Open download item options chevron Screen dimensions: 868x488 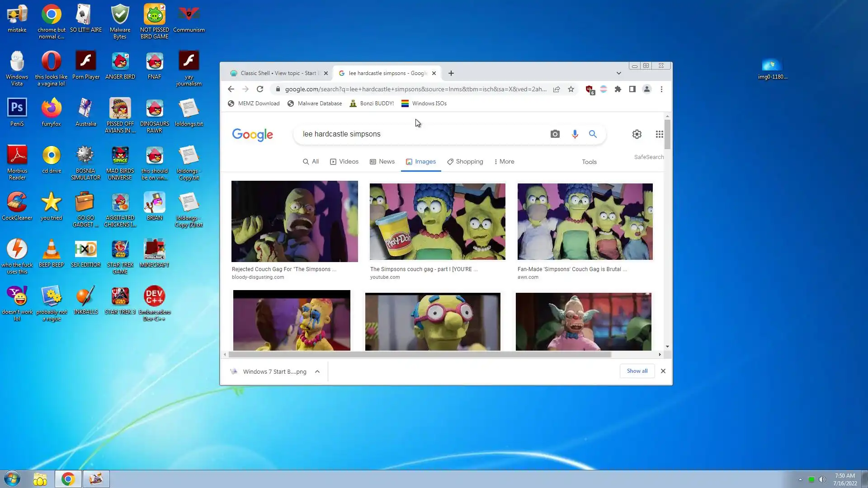coord(317,372)
